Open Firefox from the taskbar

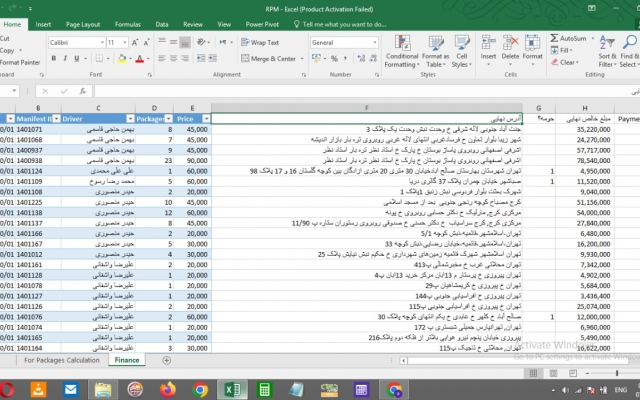(x=167, y=390)
